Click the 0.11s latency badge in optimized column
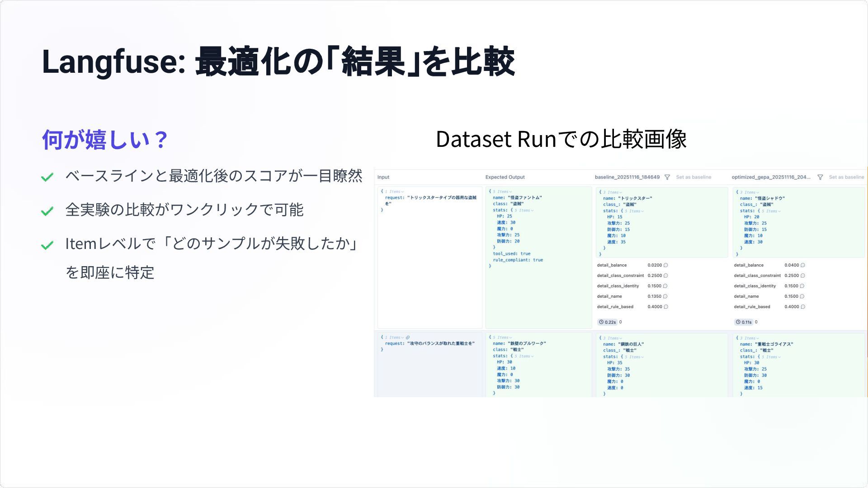 point(744,322)
